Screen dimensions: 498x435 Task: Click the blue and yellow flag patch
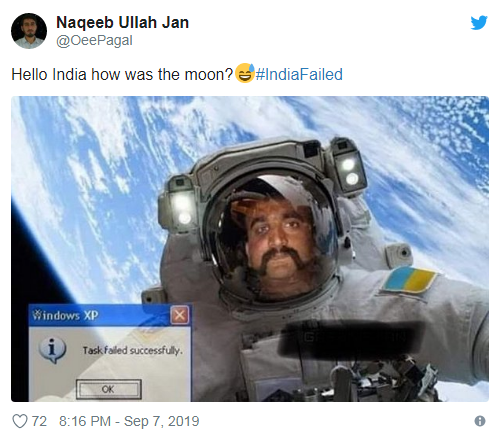pyautogui.click(x=410, y=279)
